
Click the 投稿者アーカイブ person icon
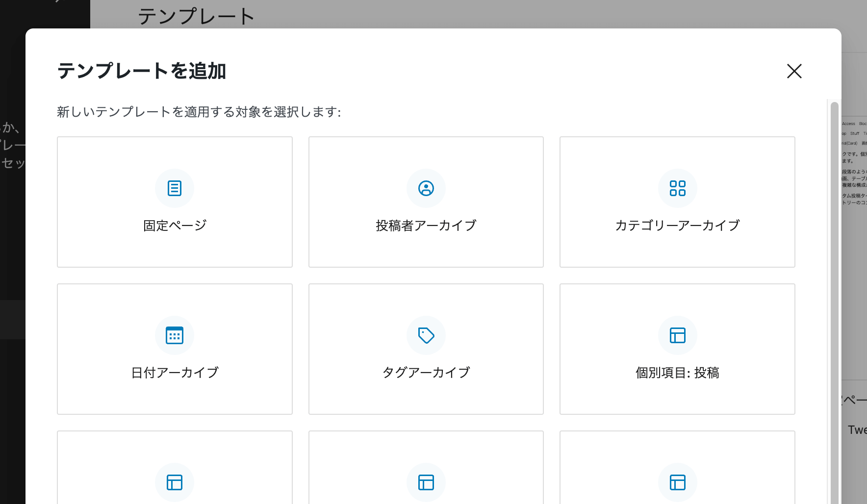click(x=426, y=188)
